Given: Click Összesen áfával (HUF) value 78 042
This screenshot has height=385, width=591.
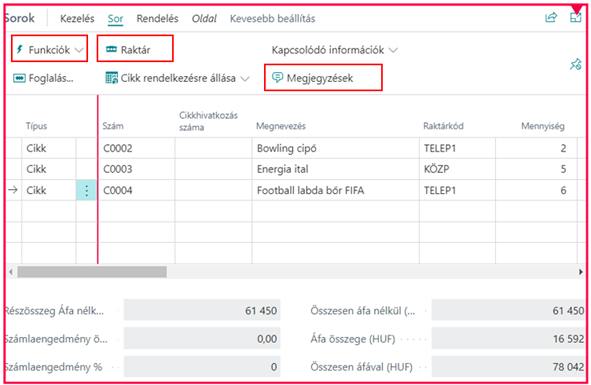Looking at the screenshot, I should coord(508,367).
